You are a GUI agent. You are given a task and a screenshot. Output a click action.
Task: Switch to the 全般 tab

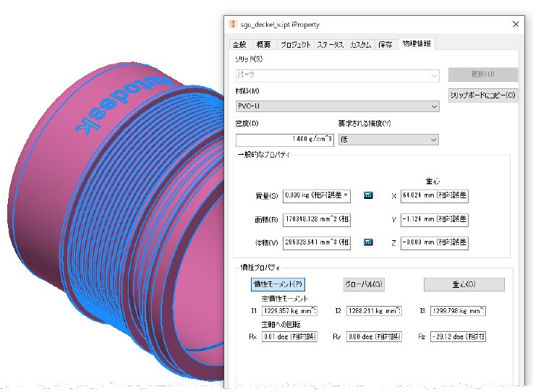(239, 45)
